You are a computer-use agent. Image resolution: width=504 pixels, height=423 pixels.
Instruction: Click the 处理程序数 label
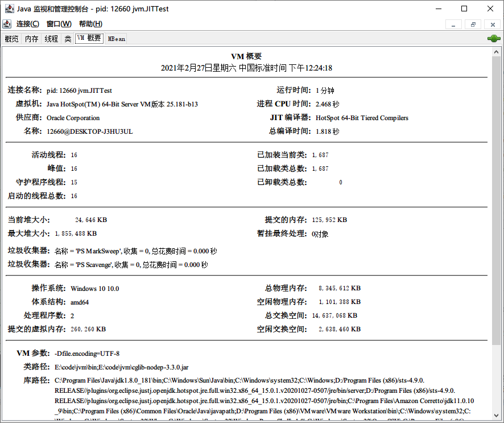tap(45, 315)
